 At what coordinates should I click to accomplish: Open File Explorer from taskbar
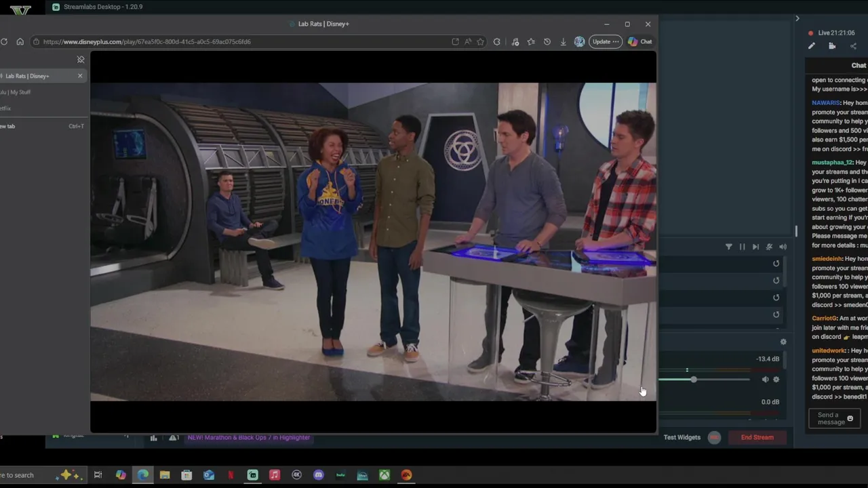(x=165, y=475)
